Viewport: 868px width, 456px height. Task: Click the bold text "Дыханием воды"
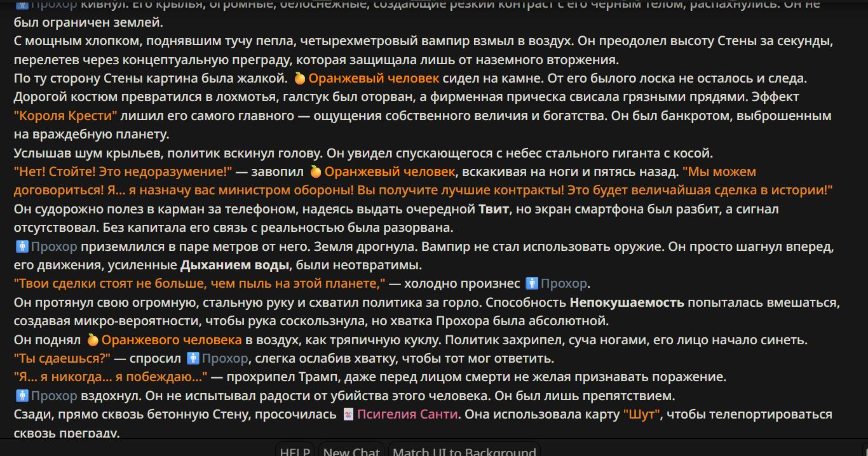pyautogui.click(x=235, y=265)
